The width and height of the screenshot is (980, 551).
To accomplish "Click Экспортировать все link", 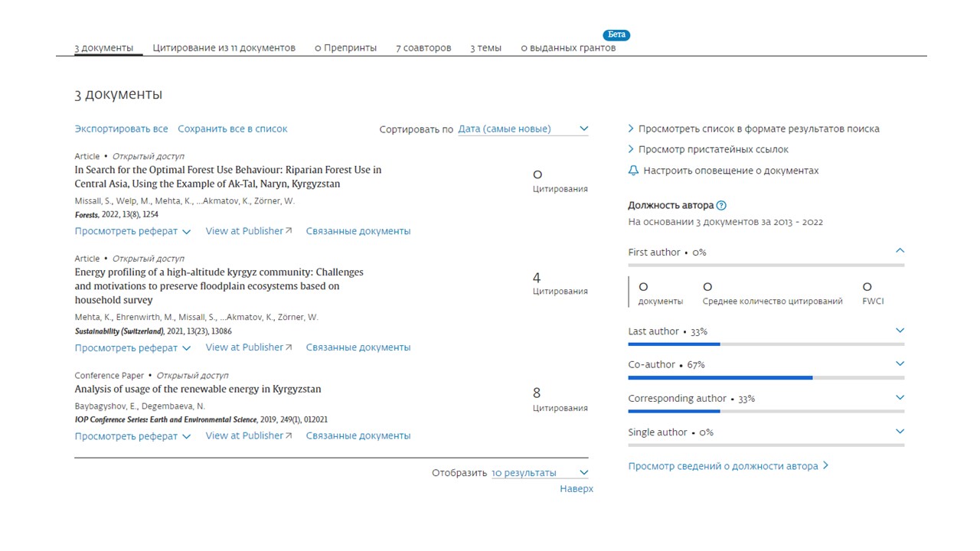I will point(121,129).
